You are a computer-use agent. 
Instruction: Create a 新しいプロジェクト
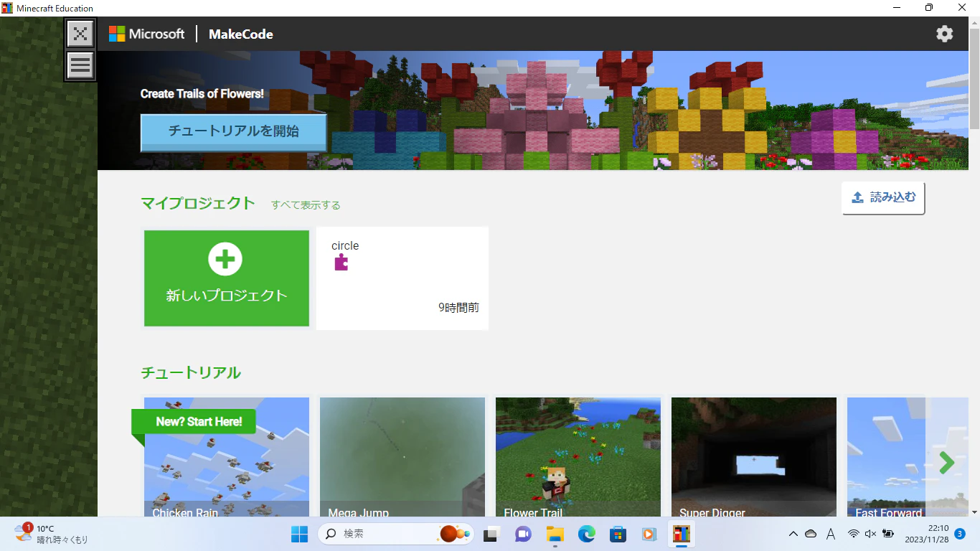(227, 278)
